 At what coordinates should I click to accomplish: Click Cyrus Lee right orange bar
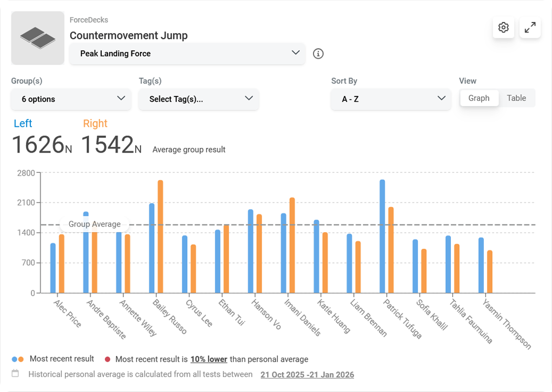click(193, 269)
